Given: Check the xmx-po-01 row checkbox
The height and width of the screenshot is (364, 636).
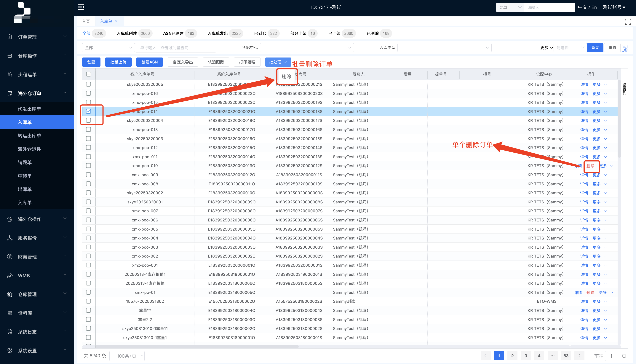Looking at the screenshot, I should pyautogui.click(x=88, y=292).
